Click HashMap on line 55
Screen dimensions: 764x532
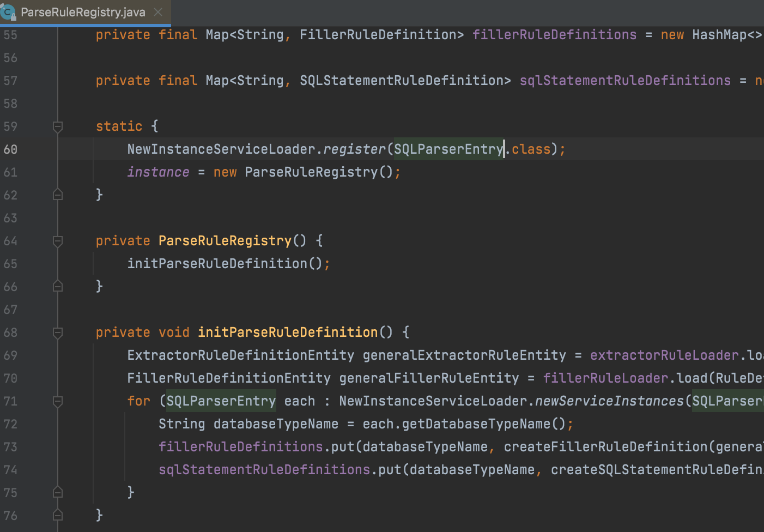pyautogui.click(x=719, y=35)
